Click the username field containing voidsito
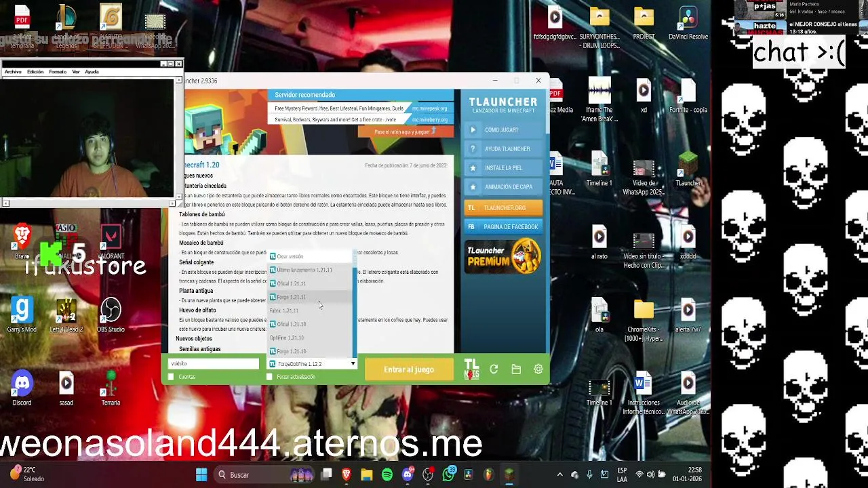868x488 pixels. click(214, 364)
